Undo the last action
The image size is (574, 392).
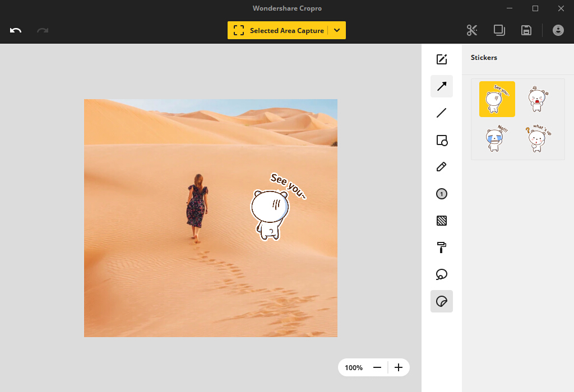tap(16, 30)
